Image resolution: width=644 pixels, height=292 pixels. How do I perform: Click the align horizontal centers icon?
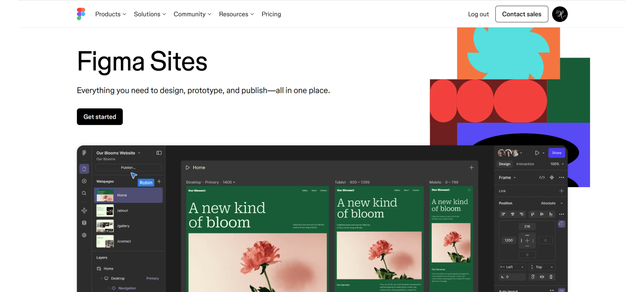click(513, 215)
